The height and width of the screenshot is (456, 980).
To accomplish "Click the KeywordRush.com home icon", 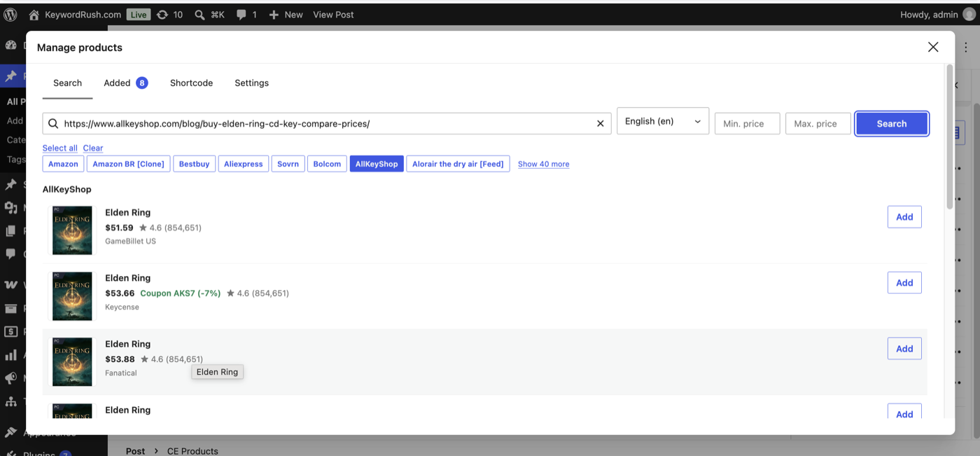I will [x=34, y=14].
